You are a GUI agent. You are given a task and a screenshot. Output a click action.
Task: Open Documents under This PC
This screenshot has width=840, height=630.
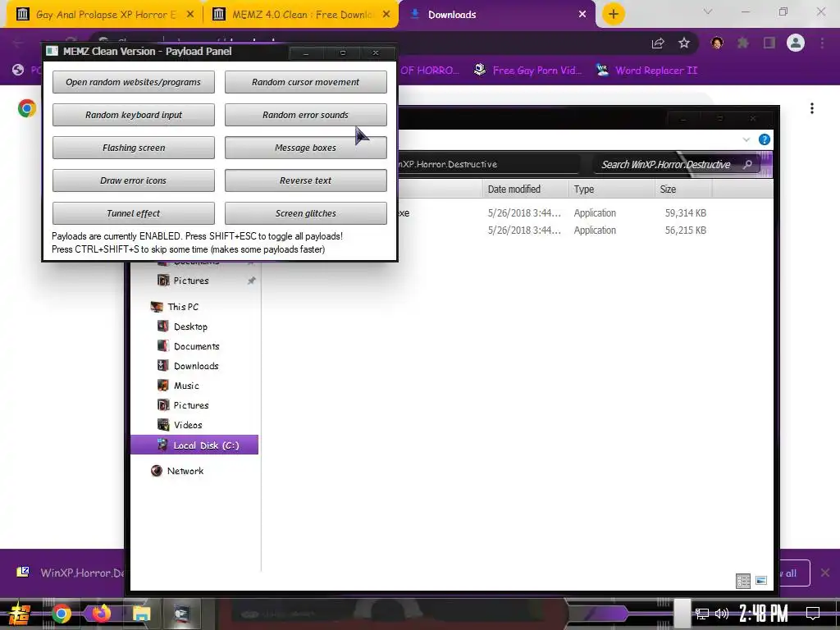[x=195, y=346]
